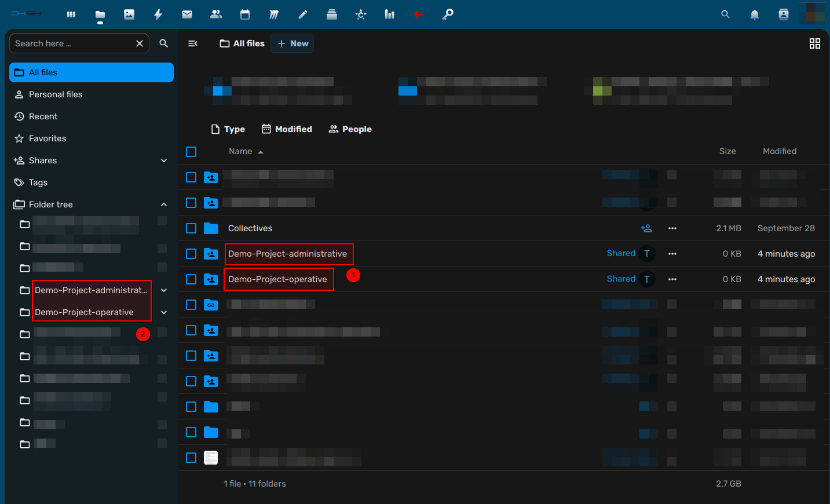Click the Search here input field
830x504 pixels.
click(72, 43)
